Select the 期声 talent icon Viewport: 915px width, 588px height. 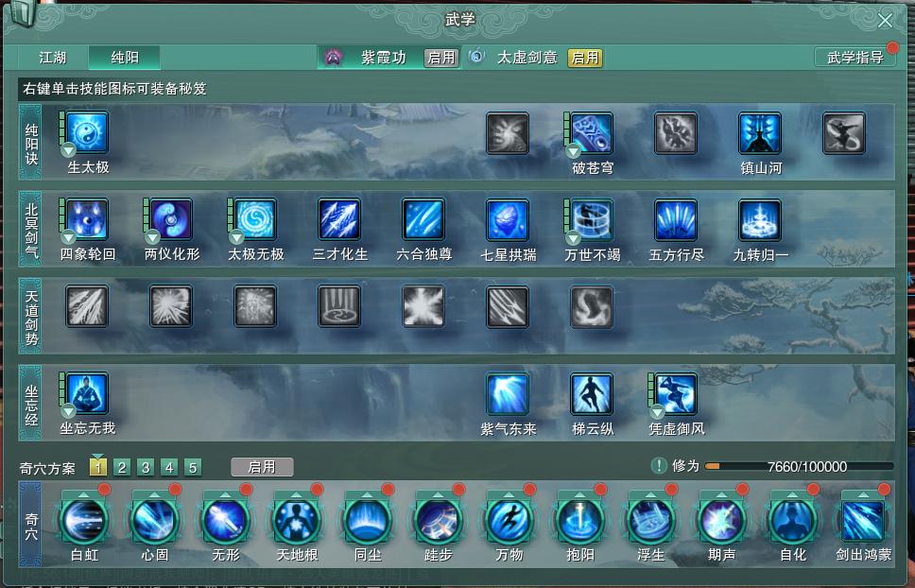pyautogui.click(x=722, y=520)
